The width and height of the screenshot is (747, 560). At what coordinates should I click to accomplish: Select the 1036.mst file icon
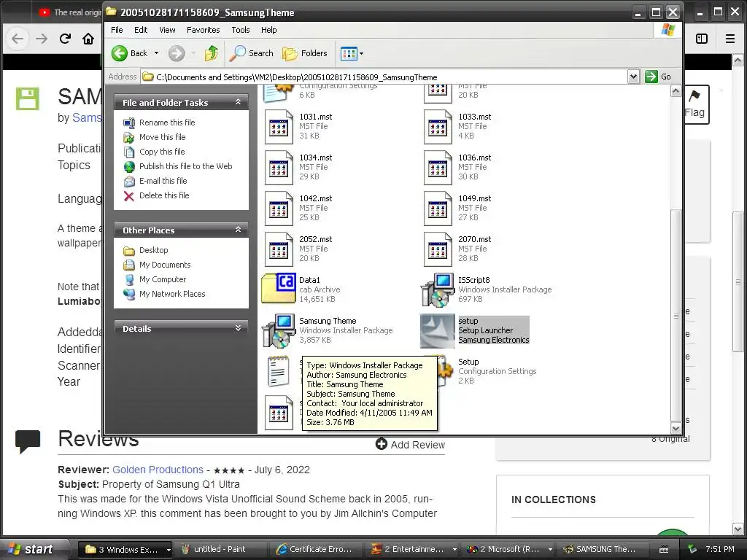tap(438, 168)
